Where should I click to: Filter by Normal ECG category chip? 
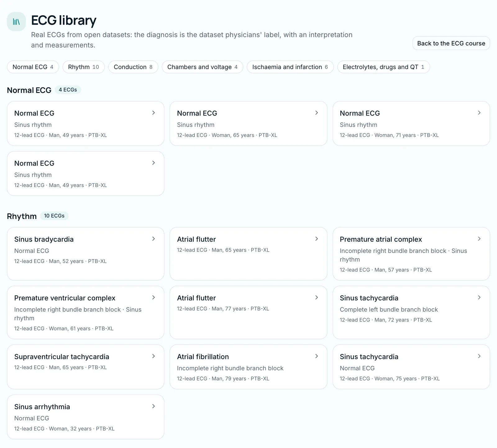click(x=33, y=67)
